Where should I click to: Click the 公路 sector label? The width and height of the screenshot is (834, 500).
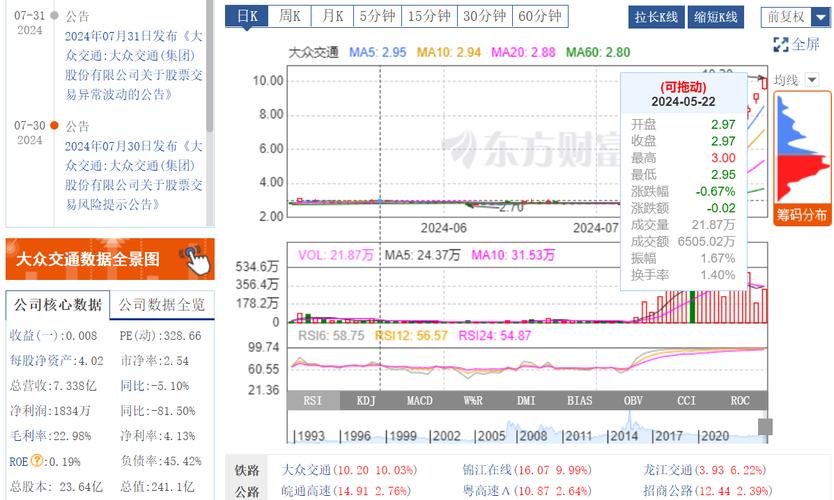point(247,491)
